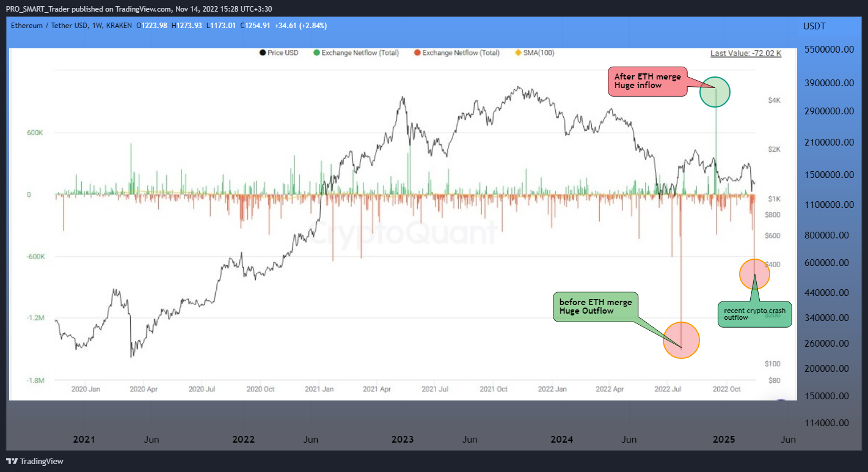Viewport: 868px width, 472px height.
Task: Select the After ETH merge Huge inflow callout
Action: click(x=647, y=82)
